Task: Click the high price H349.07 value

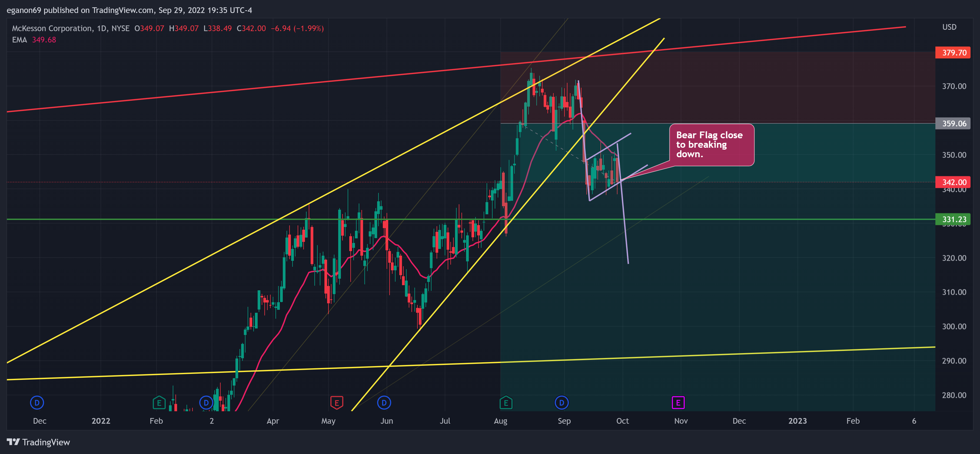Action: coord(184,29)
